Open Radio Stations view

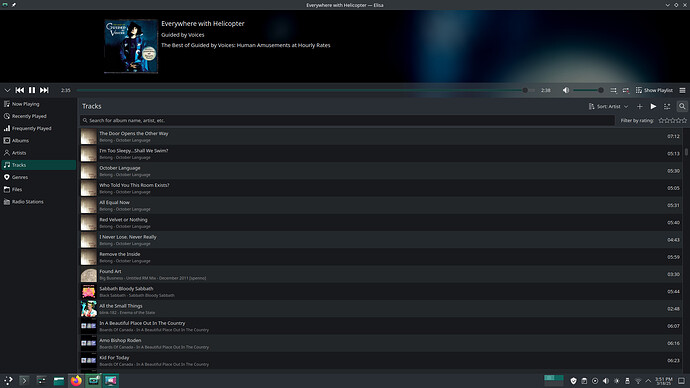[38, 202]
